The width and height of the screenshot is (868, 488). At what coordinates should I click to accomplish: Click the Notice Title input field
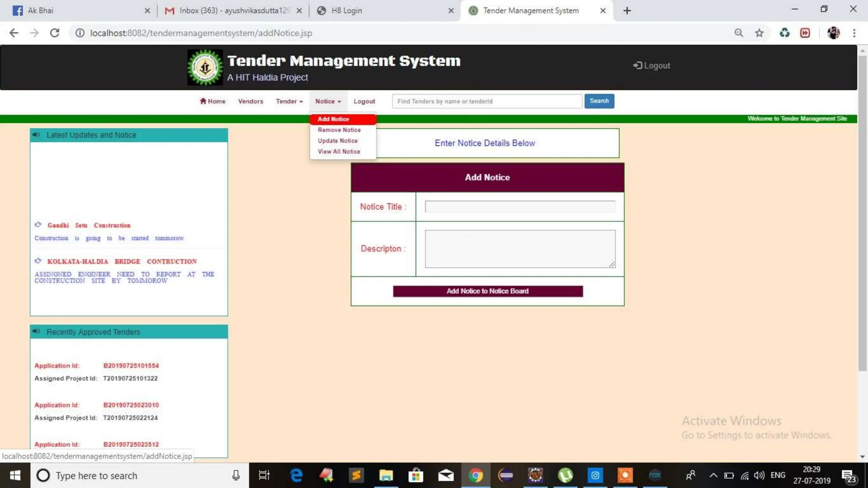520,207
